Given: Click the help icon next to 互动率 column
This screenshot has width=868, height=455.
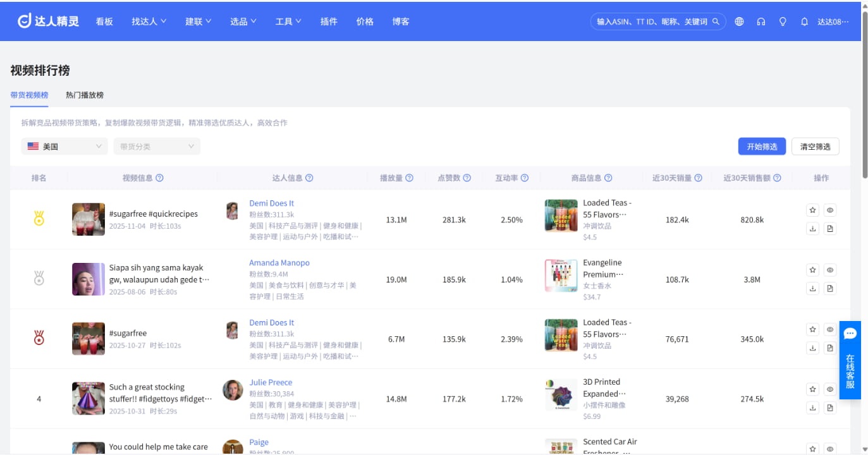Looking at the screenshot, I should tap(525, 178).
